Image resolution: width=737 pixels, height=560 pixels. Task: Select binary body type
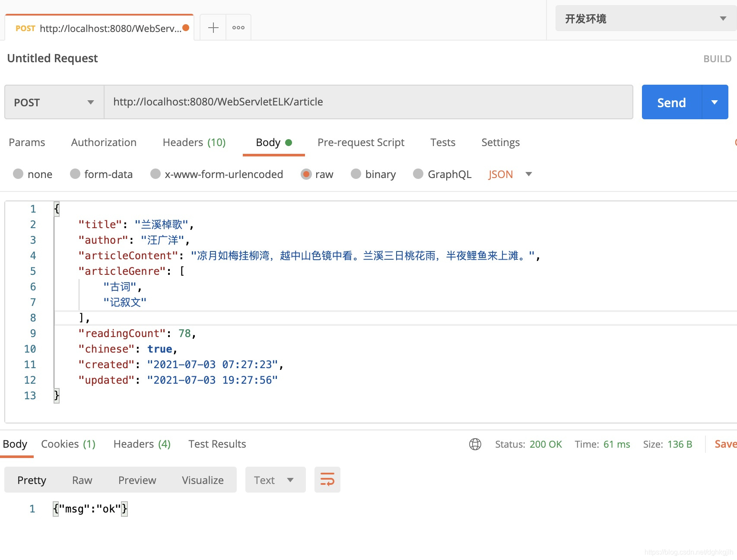(x=374, y=174)
